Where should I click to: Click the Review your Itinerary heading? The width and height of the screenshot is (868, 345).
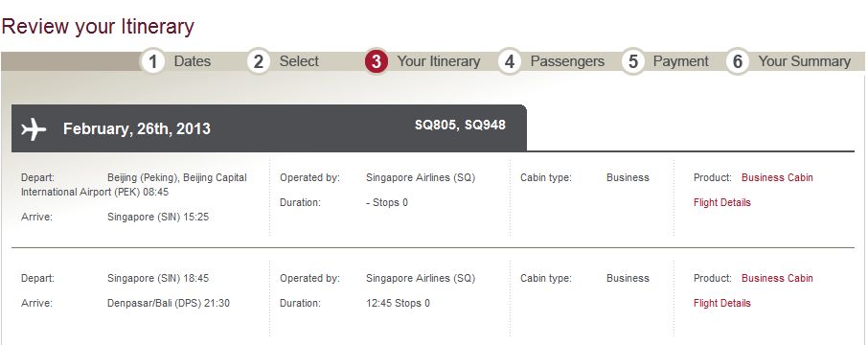pos(98,27)
